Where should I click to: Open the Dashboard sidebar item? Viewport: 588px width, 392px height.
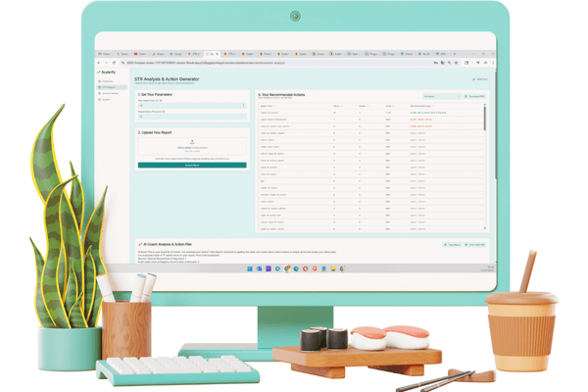106,81
